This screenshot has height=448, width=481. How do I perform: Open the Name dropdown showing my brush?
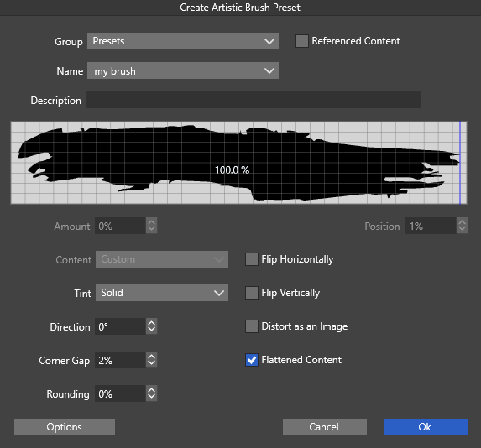183,70
